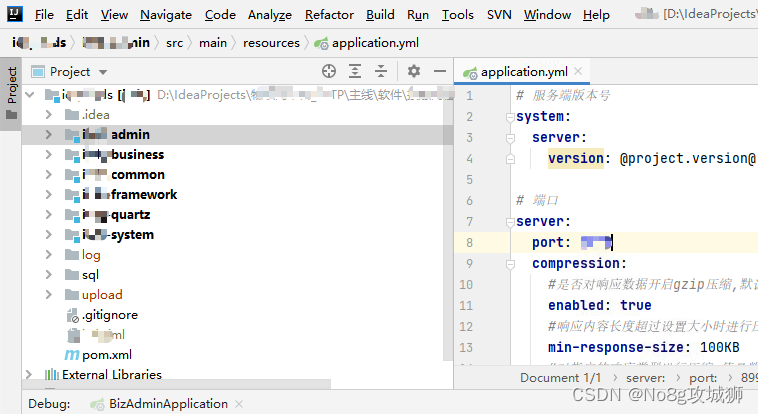
Task: Select the .gitignore file
Action: (x=102, y=315)
